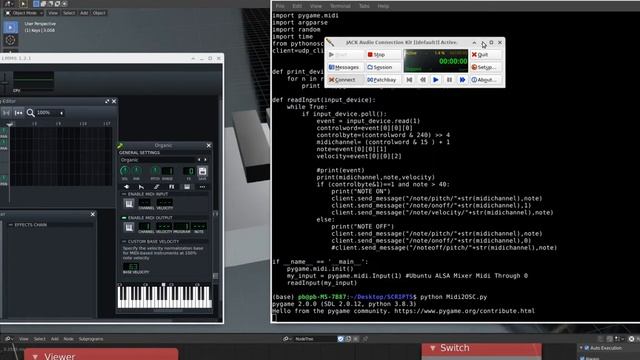Adjust Organic PAN knob
640x360 pixels.
point(136,171)
